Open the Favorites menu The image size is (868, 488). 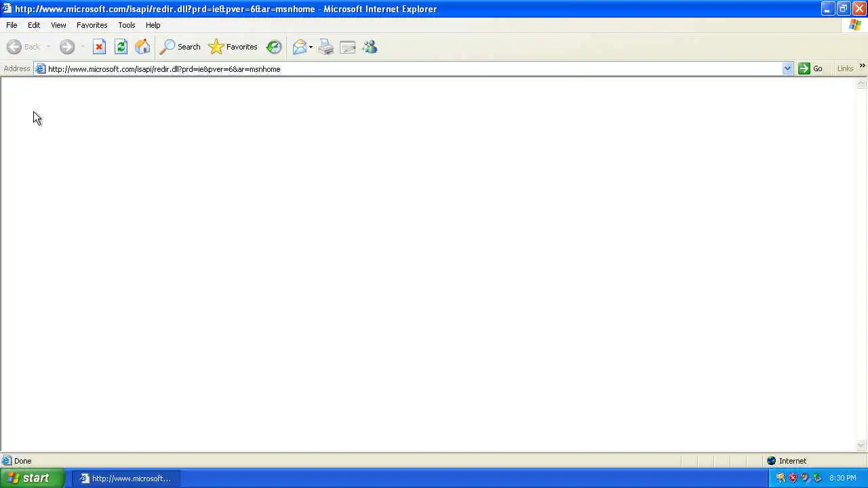(92, 25)
